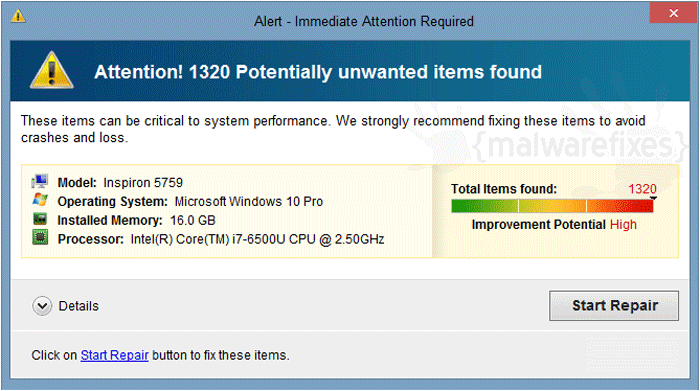Click the Improvement Potential High text
The height and width of the screenshot is (391, 700).
[x=554, y=225]
